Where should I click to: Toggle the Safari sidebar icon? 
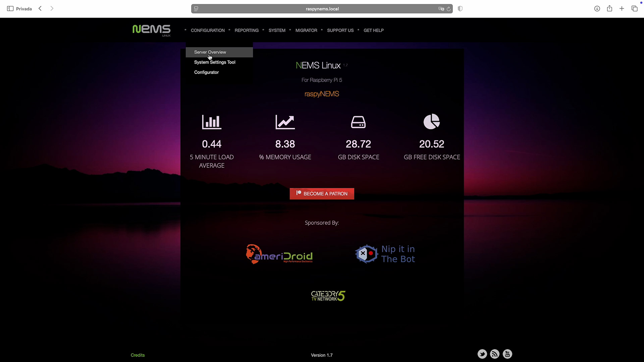(x=10, y=9)
